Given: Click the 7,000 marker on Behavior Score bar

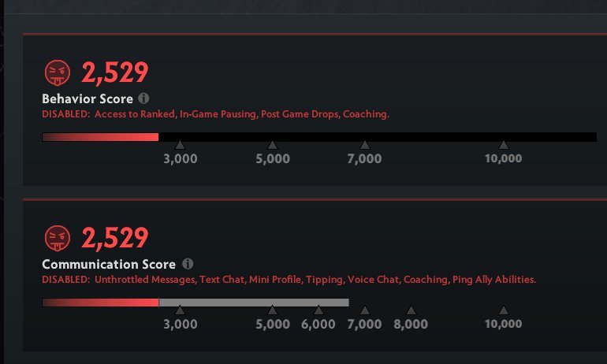Looking at the screenshot, I should click(364, 145).
